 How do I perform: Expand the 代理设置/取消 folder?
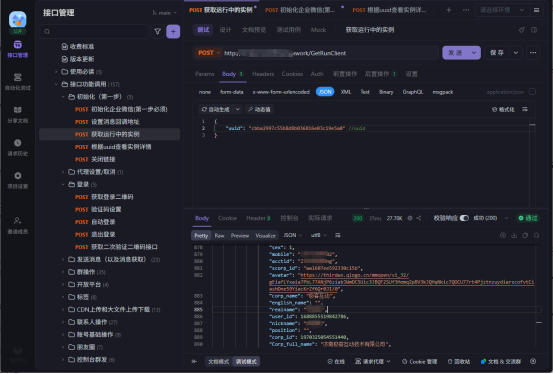tap(63, 172)
